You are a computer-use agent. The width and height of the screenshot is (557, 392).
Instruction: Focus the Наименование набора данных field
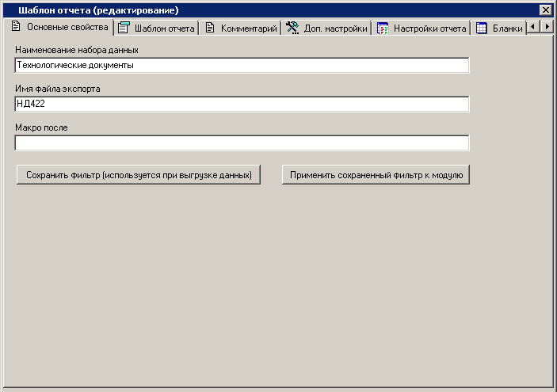click(x=242, y=65)
